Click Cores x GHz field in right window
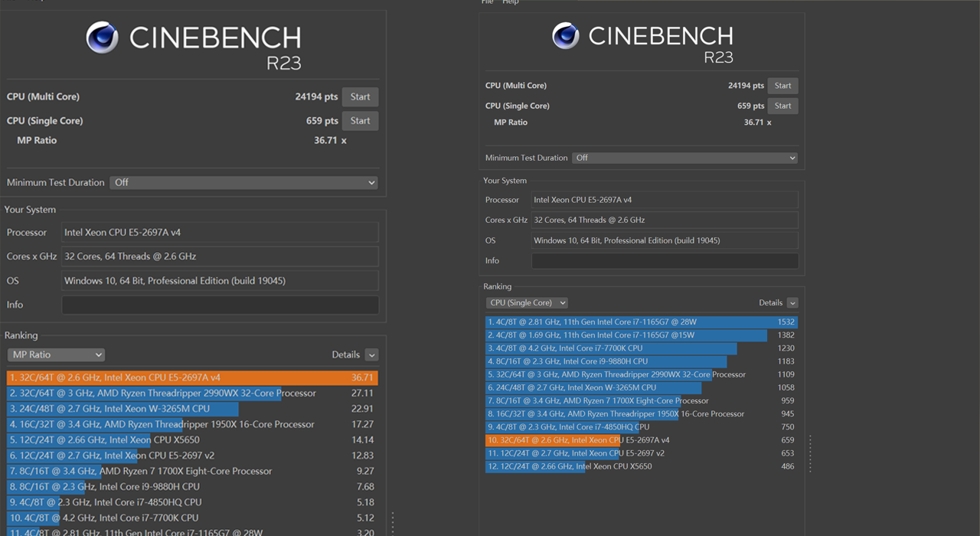 point(665,220)
